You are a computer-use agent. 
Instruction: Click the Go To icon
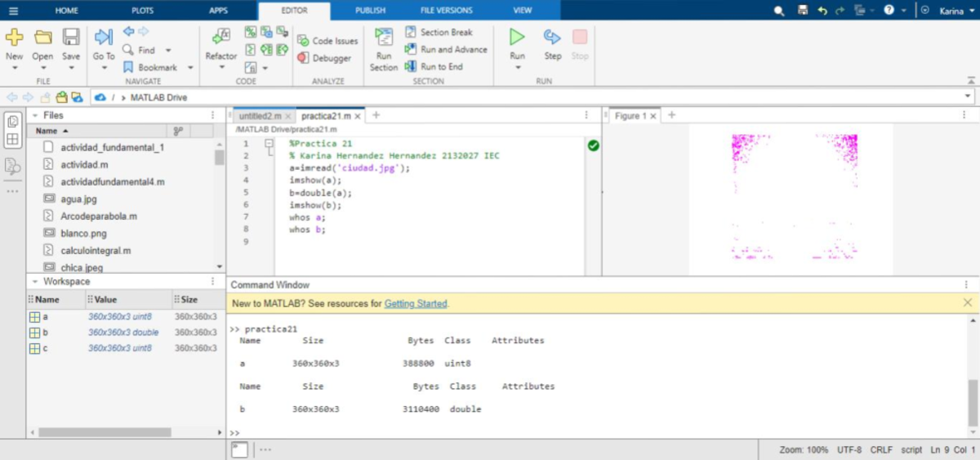click(104, 38)
